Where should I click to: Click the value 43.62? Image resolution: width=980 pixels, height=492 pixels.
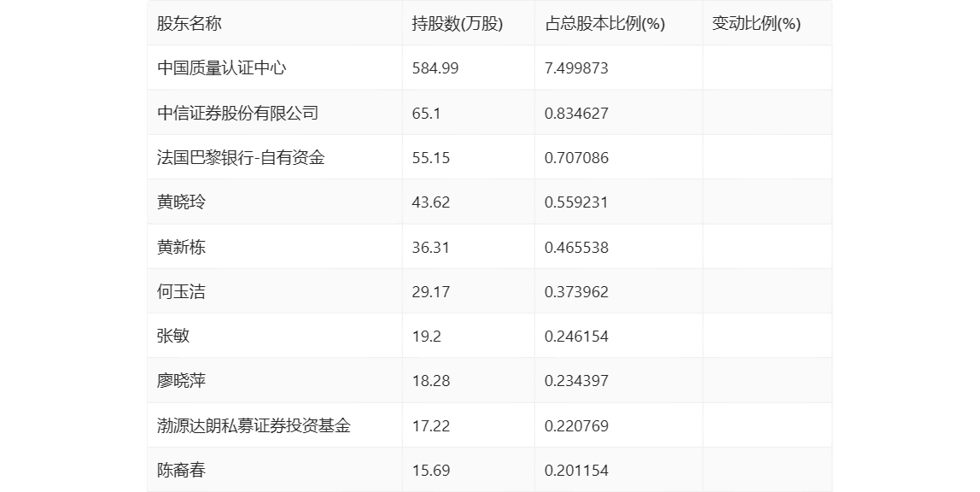point(430,202)
